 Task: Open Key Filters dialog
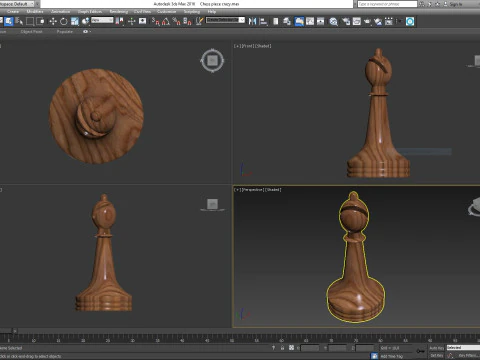[x=468, y=356]
